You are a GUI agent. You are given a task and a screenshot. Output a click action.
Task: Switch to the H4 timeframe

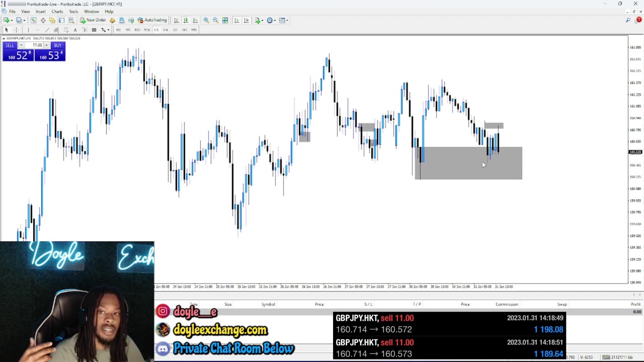[x=166, y=30]
